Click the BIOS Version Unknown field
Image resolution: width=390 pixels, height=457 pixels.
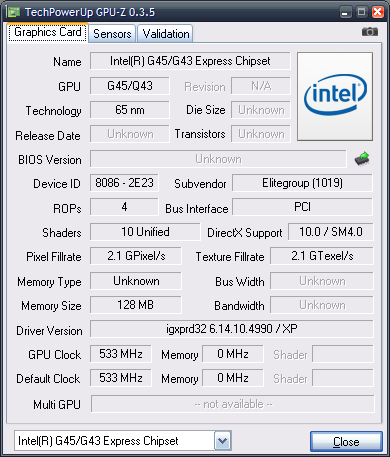tap(218, 159)
